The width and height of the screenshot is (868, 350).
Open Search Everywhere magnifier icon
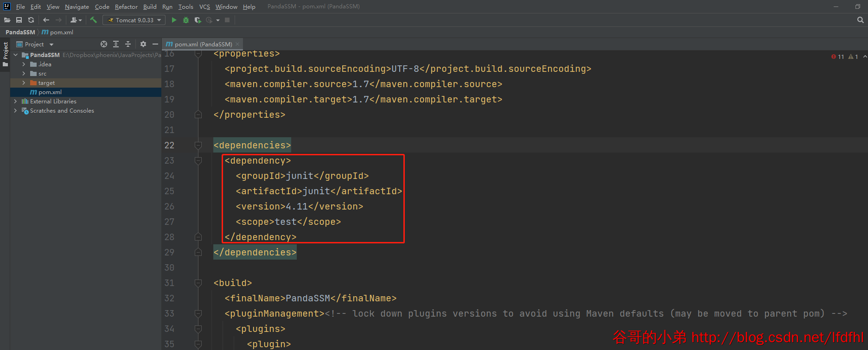pos(861,20)
